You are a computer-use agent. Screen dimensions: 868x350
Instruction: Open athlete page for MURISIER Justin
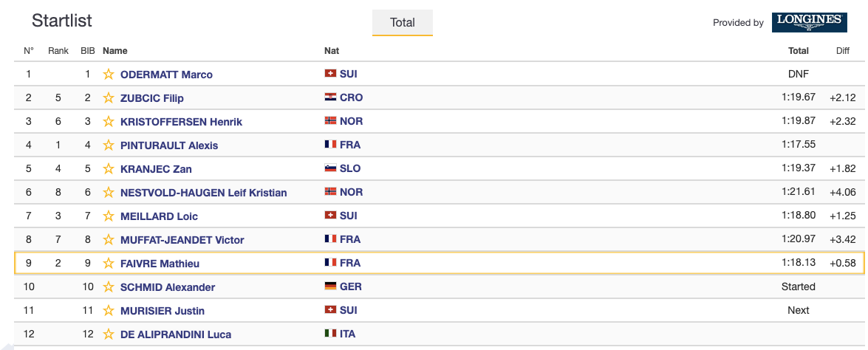tap(163, 310)
